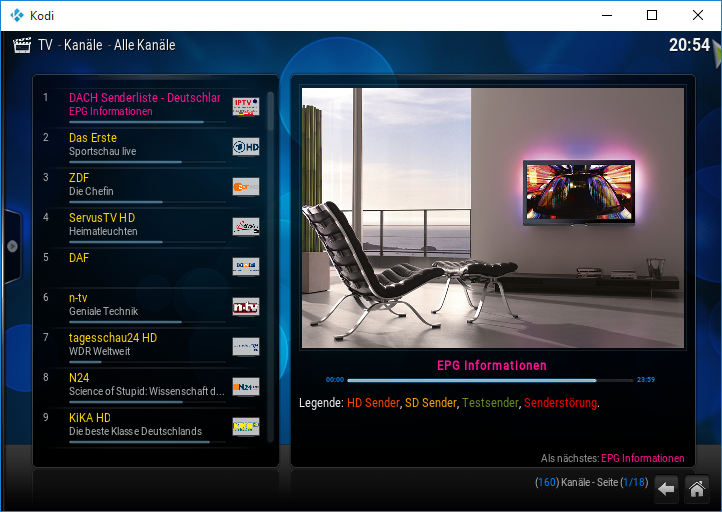Image resolution: width=722 pixels, height=512 pixels.
Task: Select the ZDF channel entry
Action: pyautogui.click(x=79, y=178)
